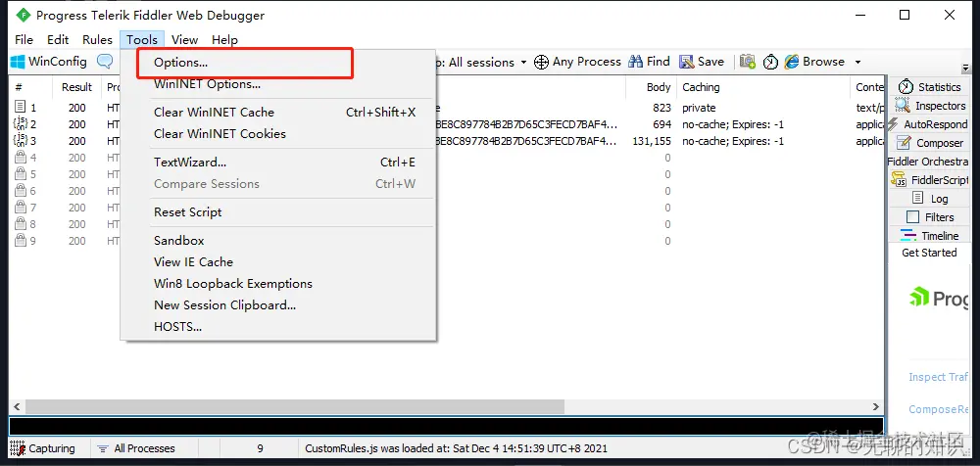The image size is (980, 466).
Task: Click the horizontal scrollbar left arrow
Action: pyautogui.click(x=17, y=406)
